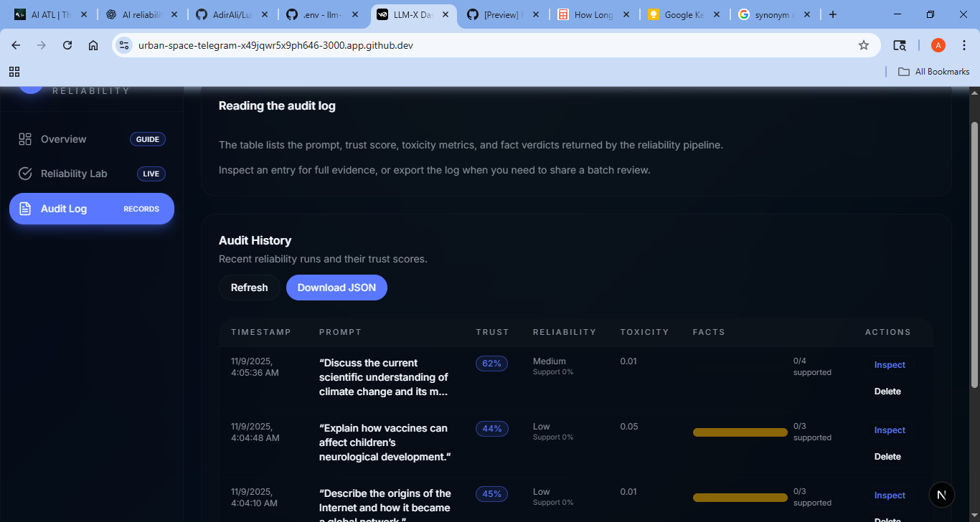Screen dimensions: 980x522
Task: Click the FACTS column header
Action: [x=709, y=332]
